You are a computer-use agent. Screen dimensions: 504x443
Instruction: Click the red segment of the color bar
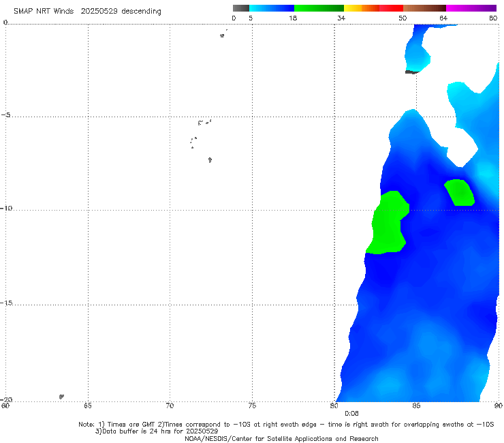pyautogui.click(x=391, y=8)
